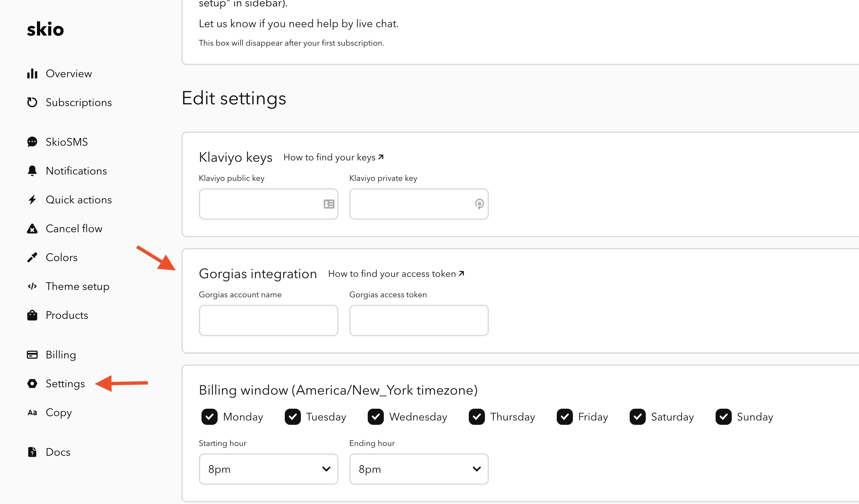Click the Colors eyedropper icon
Image resolution: width=859 pixels, height=504 pixels.
coord(32,257)
